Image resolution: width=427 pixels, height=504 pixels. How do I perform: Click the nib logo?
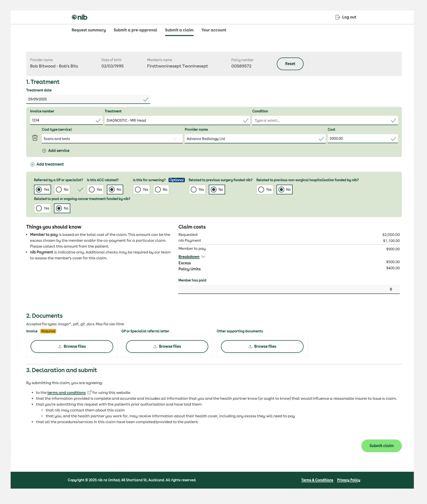(x=79, y=17)
